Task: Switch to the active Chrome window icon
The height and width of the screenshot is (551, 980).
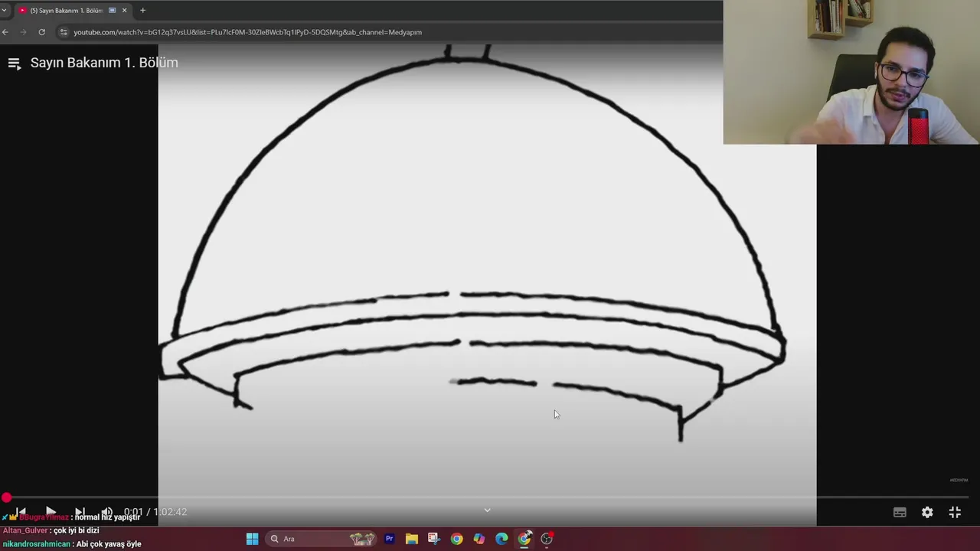Action: 524,539
